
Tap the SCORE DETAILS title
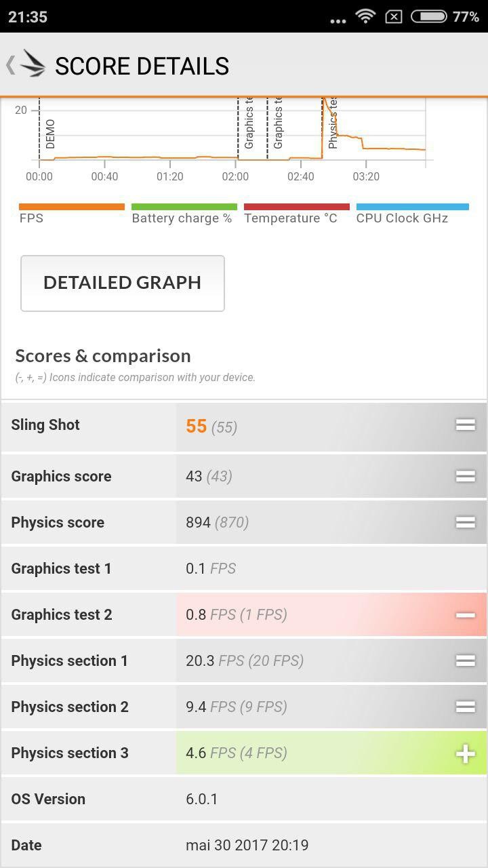tap(142, 66)
